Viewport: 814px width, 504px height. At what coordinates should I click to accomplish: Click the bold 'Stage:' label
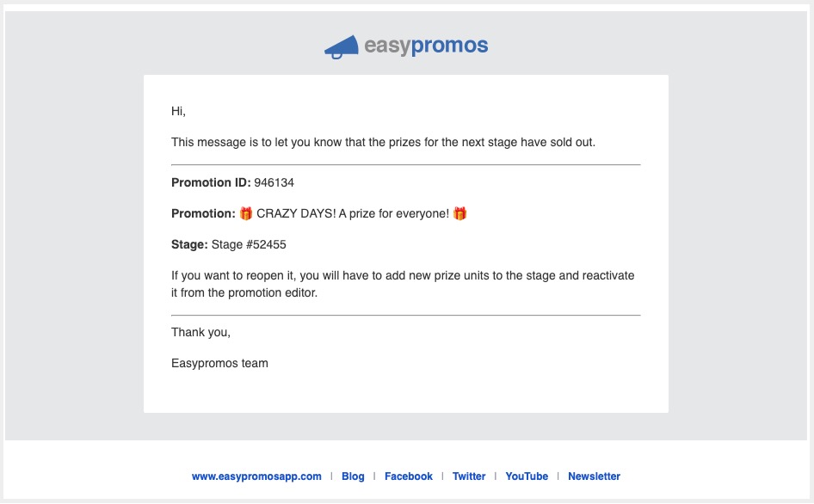189,245
